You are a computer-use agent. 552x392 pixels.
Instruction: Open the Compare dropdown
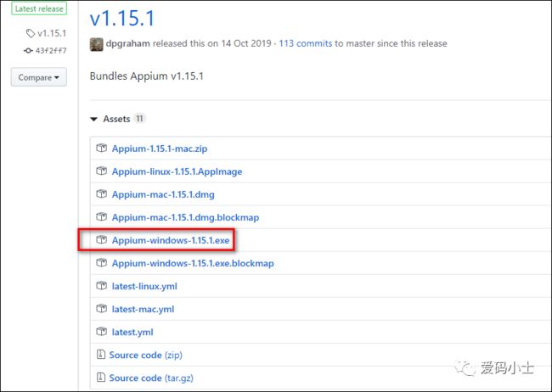point(39,77)
